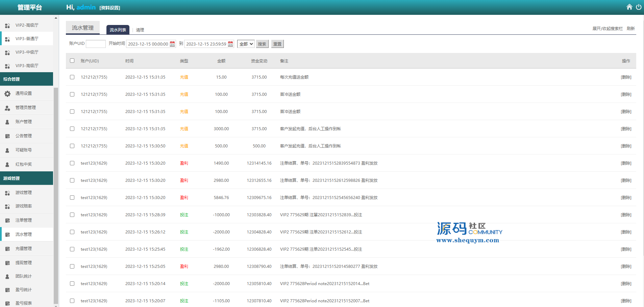The height and width of the screenshot is (307, 644).
Task: Click the 综合管理 section header
Action: coord(26,79)
